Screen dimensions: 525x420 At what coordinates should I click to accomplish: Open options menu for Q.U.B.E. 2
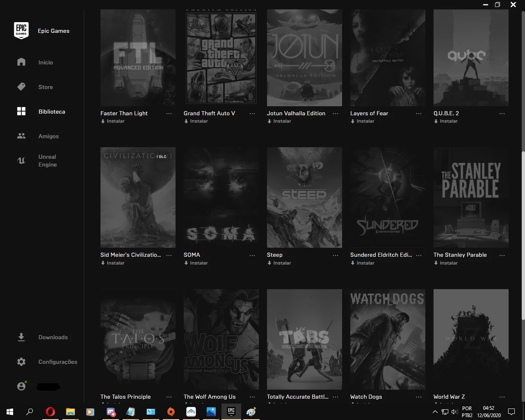[502, 114]
